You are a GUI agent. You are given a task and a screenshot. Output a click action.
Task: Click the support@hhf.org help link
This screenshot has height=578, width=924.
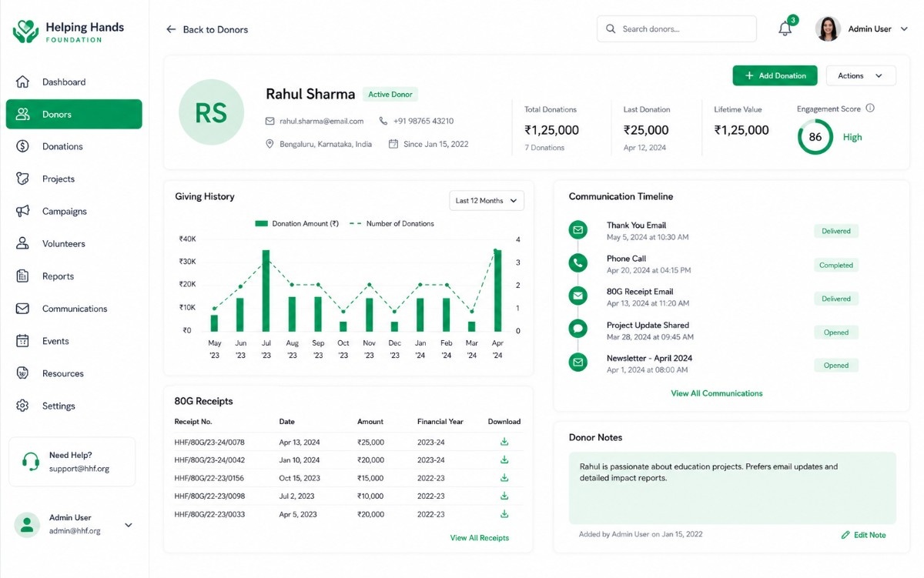[x=79, y=469]
